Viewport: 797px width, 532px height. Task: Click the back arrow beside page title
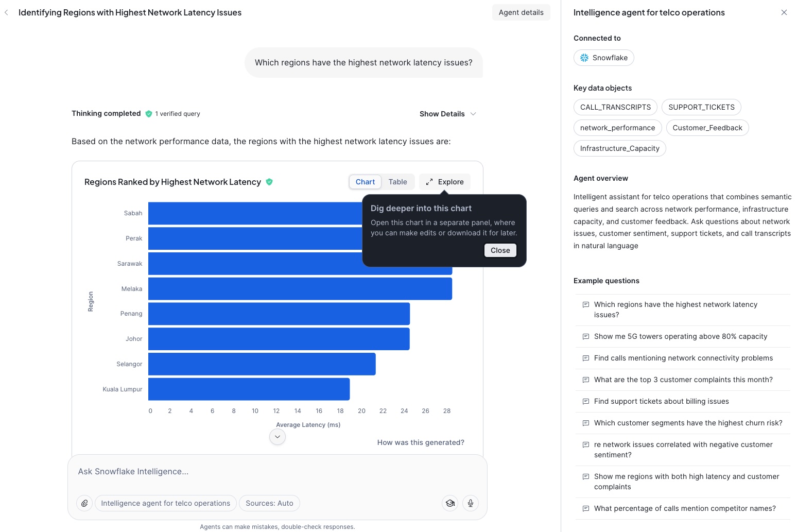coord(6,12)
